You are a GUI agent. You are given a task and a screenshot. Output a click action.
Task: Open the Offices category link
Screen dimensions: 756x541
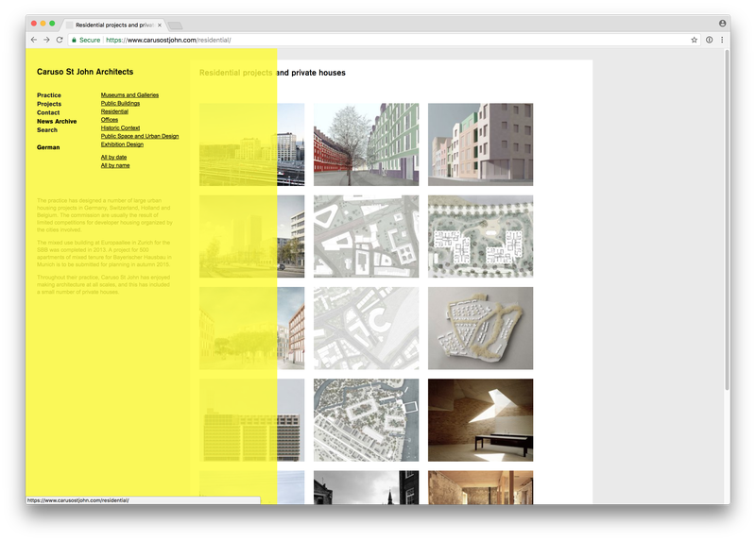pos(110,120)
